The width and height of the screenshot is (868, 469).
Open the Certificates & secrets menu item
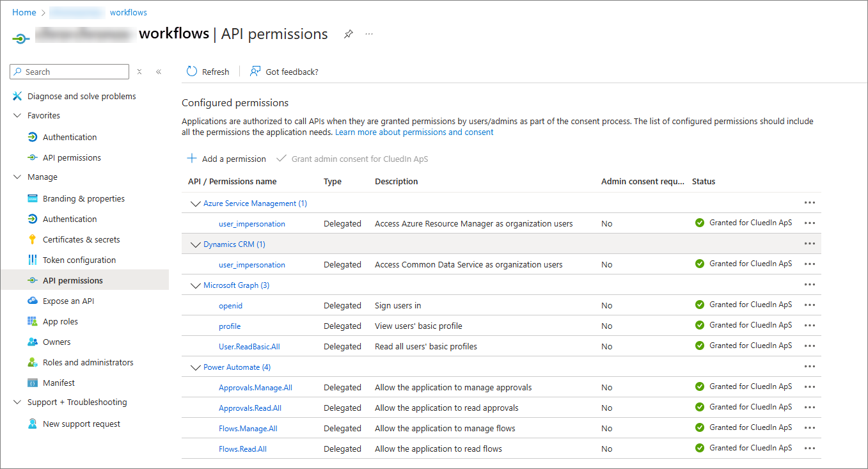click(81, 239)
